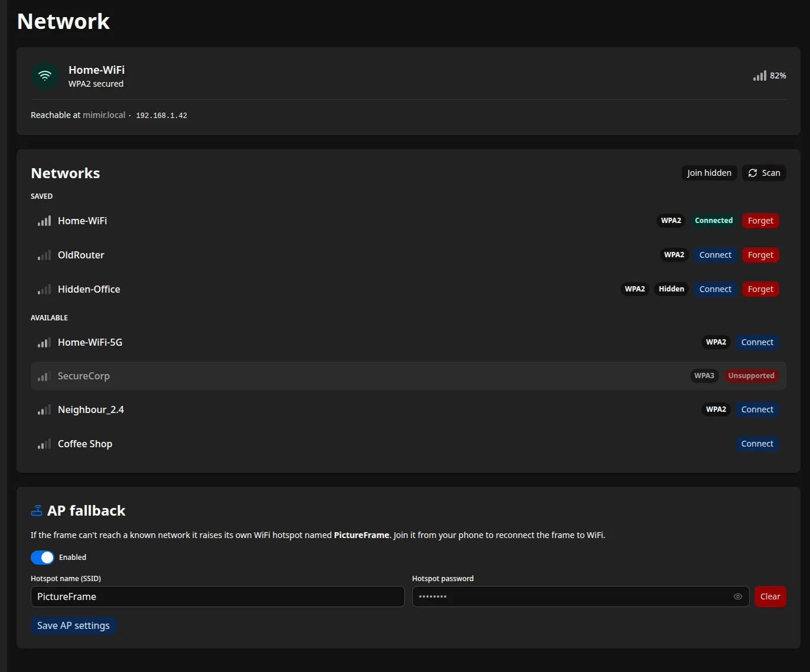
Task: Click the Unsupported badge on SecureCorp
Action: 751,376
